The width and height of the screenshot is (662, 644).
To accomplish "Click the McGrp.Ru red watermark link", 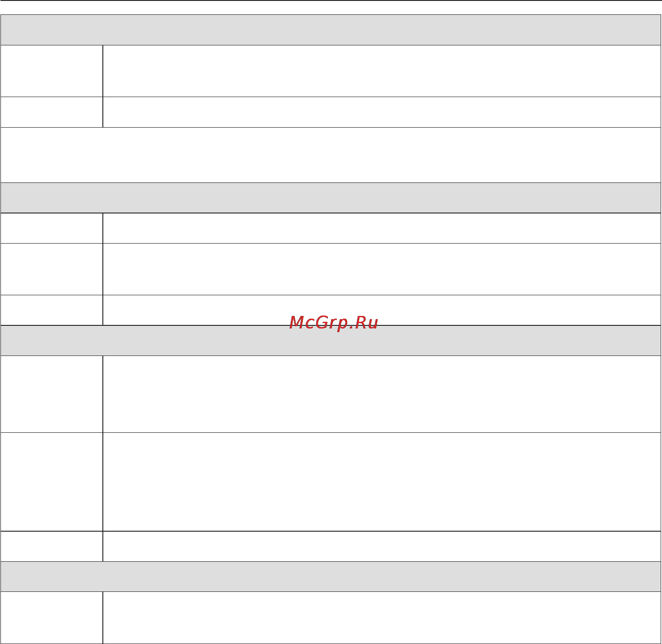I will 334,323.
